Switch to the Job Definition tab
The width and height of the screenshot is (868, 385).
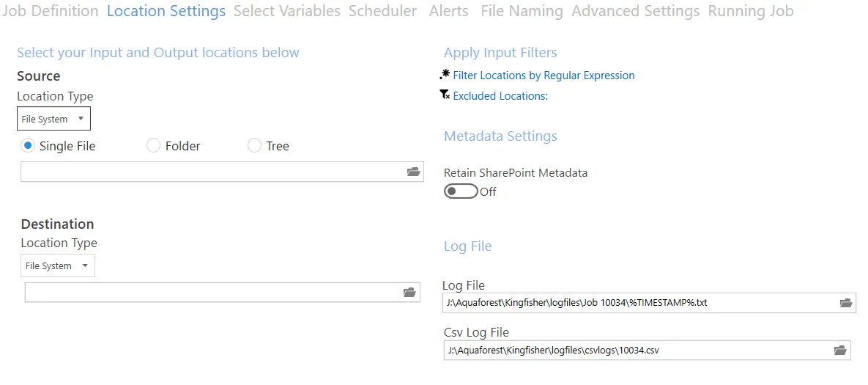51,11
